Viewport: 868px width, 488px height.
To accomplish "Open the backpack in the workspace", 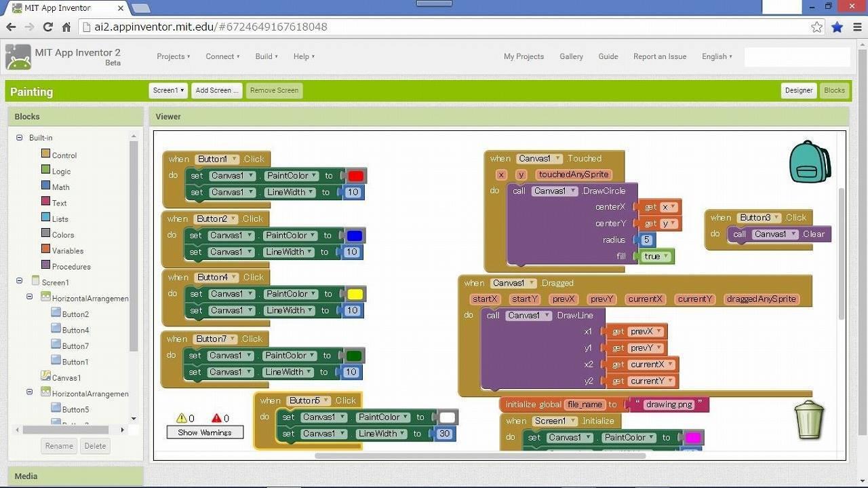I will (810, 162).
